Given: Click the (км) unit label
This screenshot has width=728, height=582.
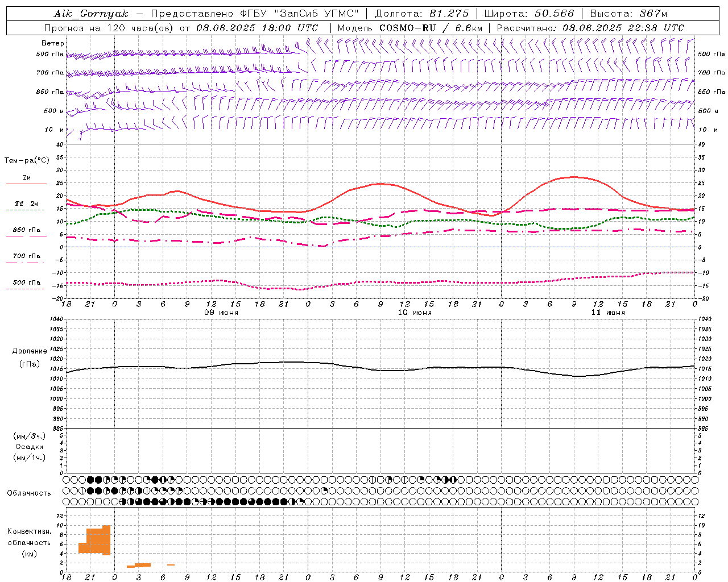Looking at the screenshot, I should click(30, 554).
